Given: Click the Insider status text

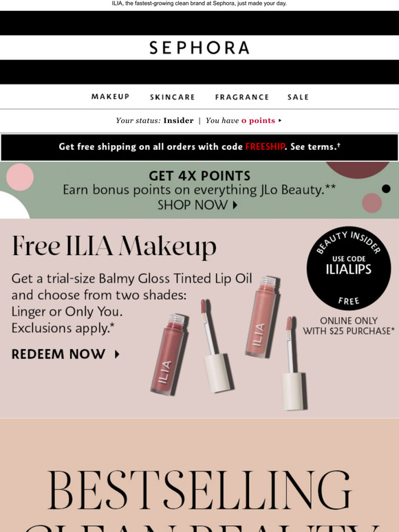Looking at the screenshot, I should (178, 120).
